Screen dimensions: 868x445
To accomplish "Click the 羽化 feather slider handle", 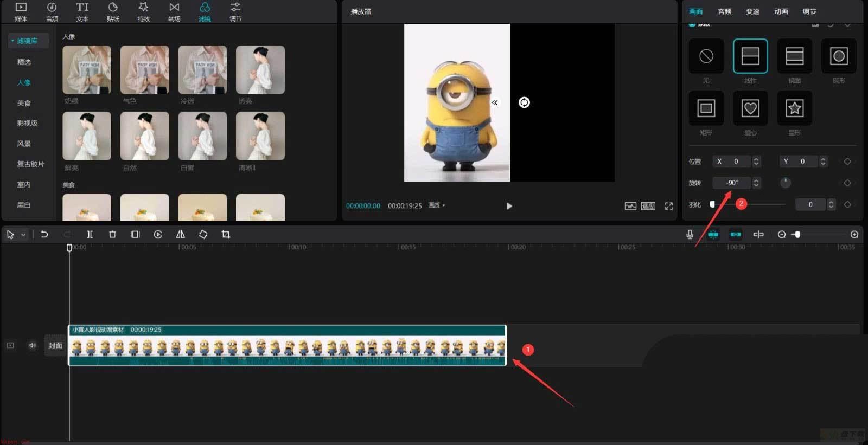I will coord(712,204).
